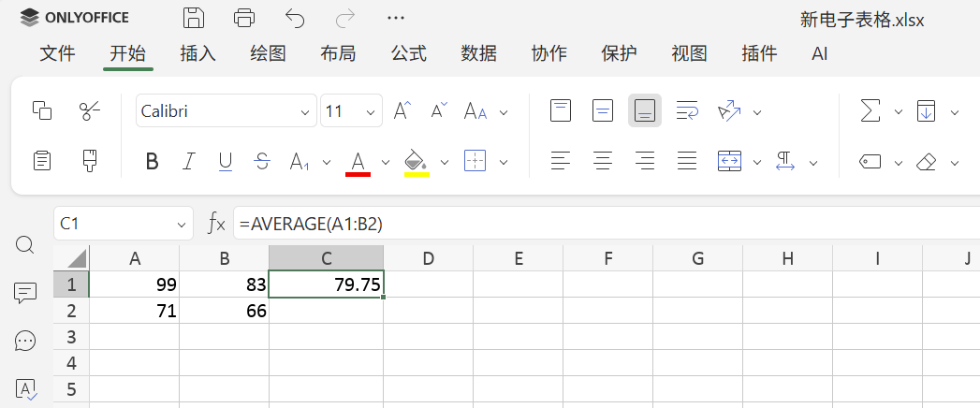Screen dimensions: 980x408
Task: Click the text direction paragraph icon
Action: tap(785, 161)
